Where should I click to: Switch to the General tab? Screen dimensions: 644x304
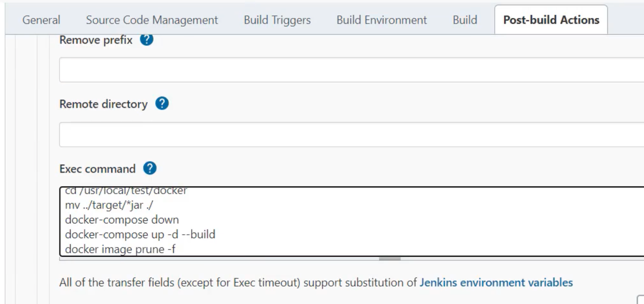click(x=43, y=20)
